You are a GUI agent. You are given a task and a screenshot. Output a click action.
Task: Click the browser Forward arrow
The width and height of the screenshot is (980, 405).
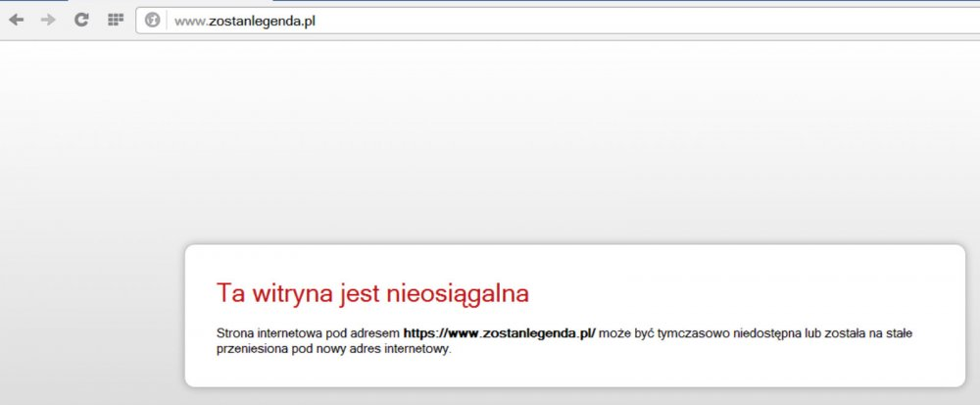click(48, 20)
